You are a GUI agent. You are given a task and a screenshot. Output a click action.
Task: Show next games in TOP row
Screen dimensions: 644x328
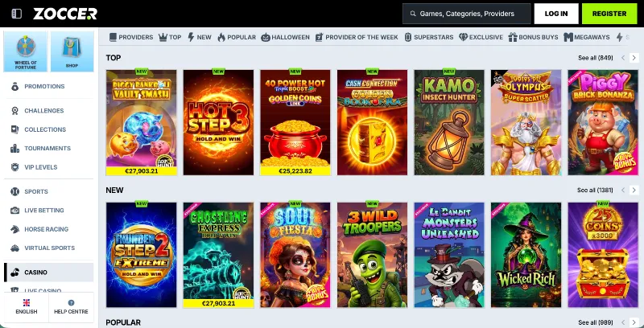[634, 58]
